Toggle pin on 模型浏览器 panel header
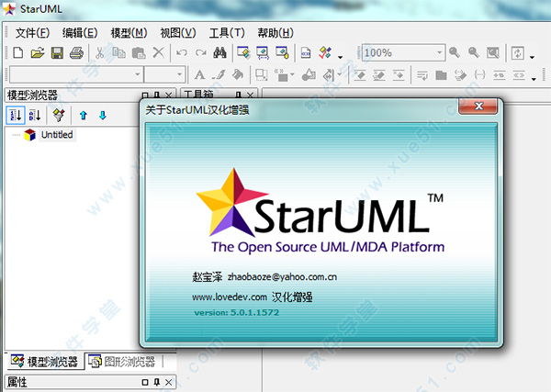 click(157, 95)
